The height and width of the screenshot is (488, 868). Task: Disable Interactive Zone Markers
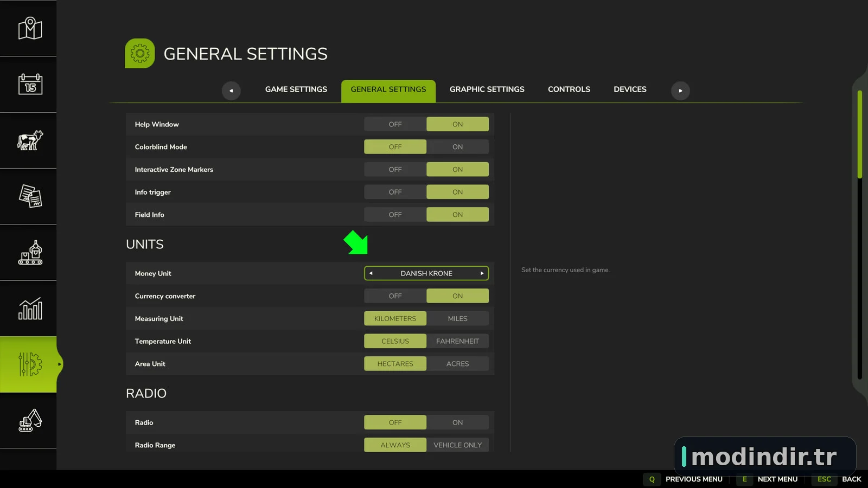click(x=395, y=170)
